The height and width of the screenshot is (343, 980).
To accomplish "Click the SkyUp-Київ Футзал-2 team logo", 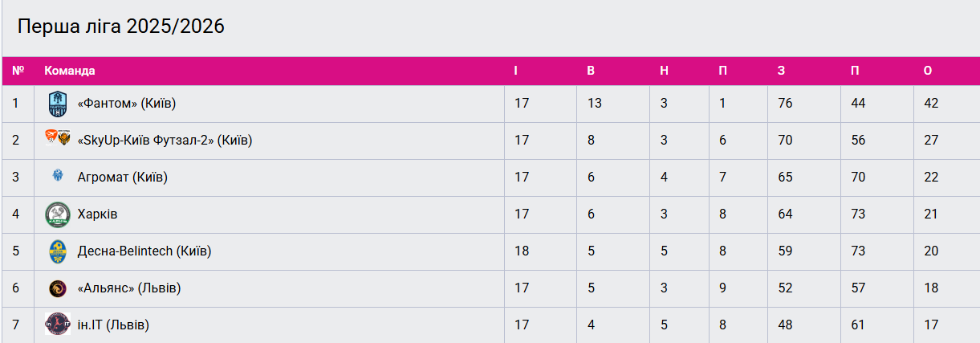I will (x=58, y=138).
